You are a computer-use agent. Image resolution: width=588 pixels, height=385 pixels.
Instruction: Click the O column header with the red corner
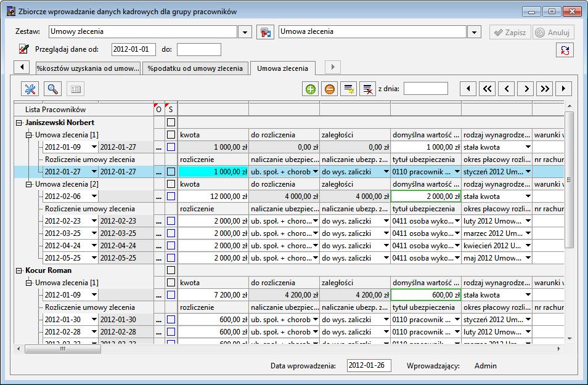point(159,110)
